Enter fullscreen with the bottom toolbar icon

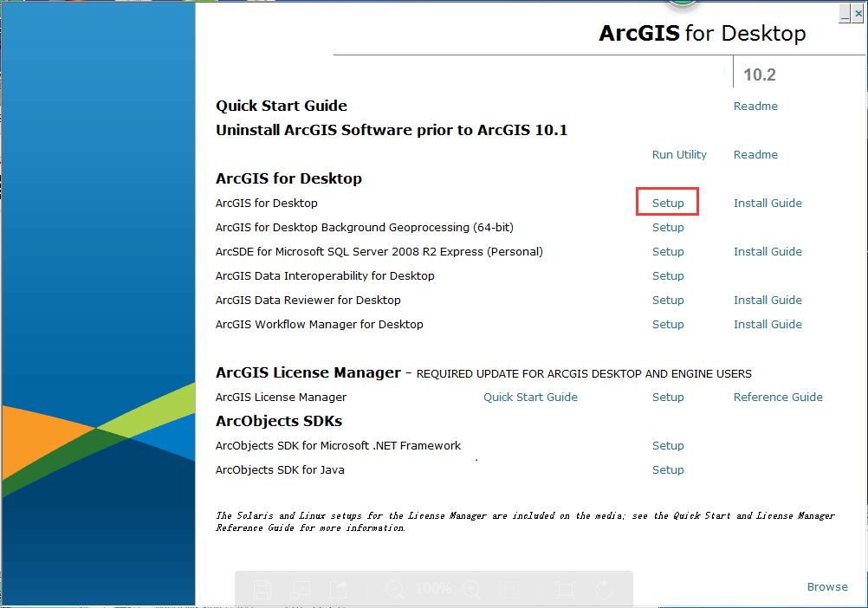coord(566,590)
